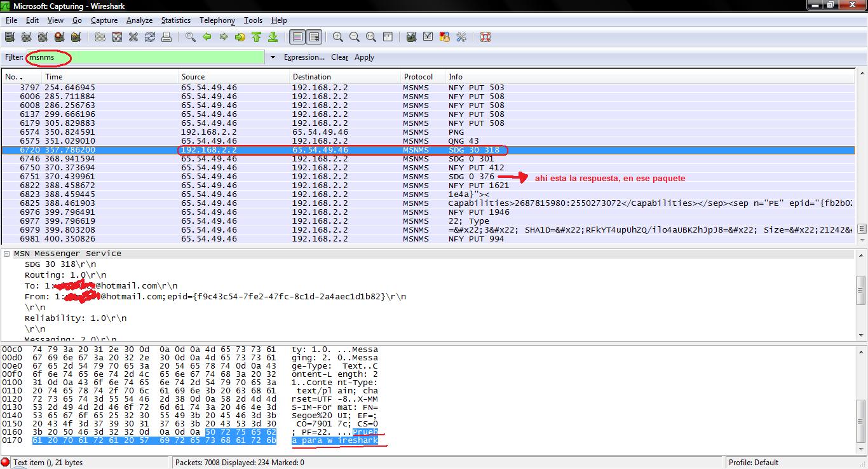Toggle auto scroll in live capture
Image resolution: width=868 pixels, height=469 pixels.
[x=314, y=37]
